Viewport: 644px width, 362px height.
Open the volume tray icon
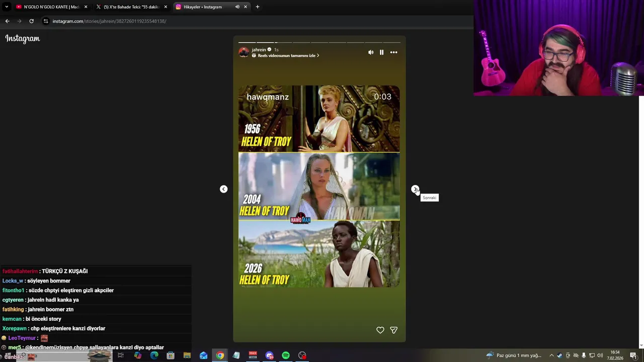tap(600, 355)
